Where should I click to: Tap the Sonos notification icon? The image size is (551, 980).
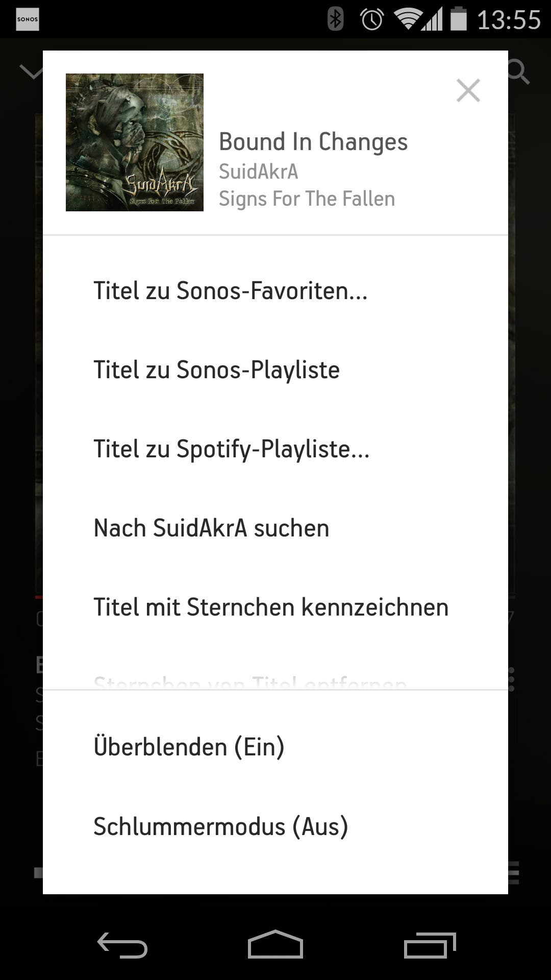28,19
